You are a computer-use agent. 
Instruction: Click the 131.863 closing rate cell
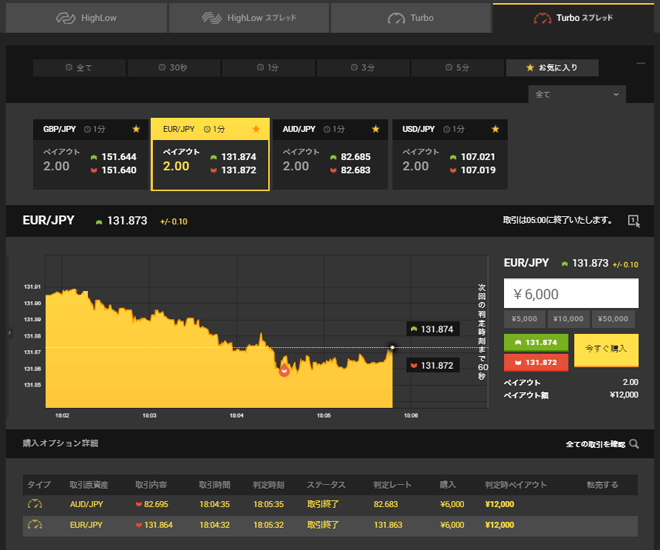[x=388, y=525]
